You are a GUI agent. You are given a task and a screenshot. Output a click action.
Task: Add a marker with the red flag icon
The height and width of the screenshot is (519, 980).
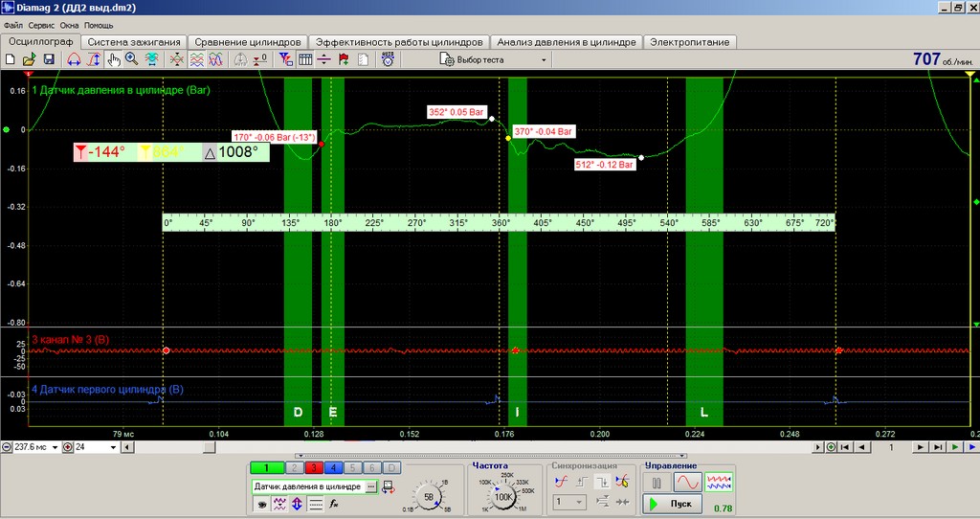pos(344,59)
